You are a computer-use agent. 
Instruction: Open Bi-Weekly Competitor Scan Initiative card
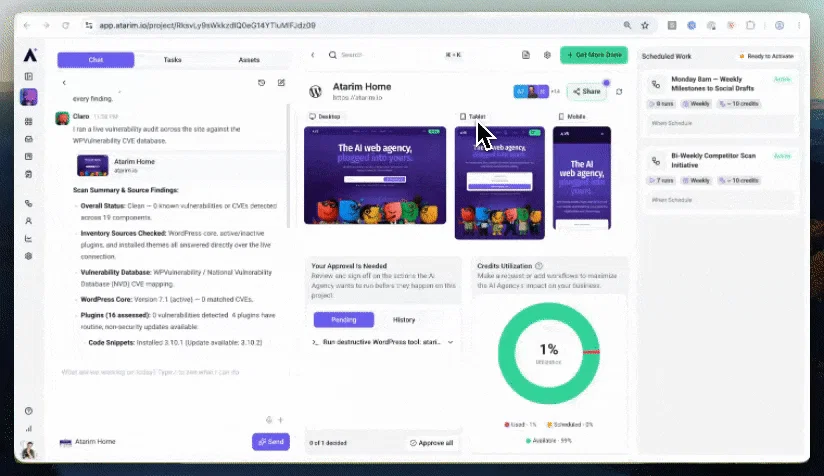(720, 178)
